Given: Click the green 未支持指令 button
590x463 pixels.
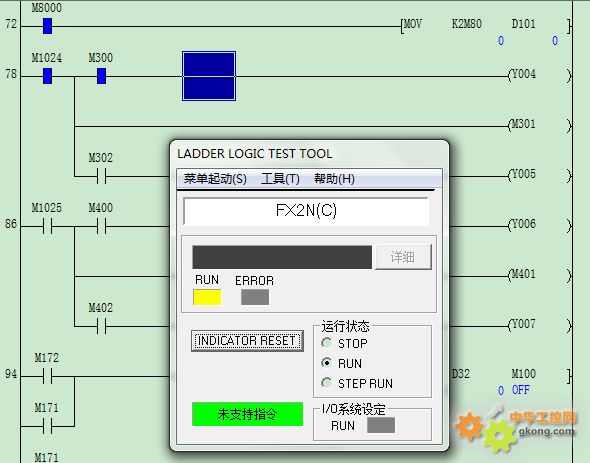Looking at the screenshot, I should click(247, 414).
